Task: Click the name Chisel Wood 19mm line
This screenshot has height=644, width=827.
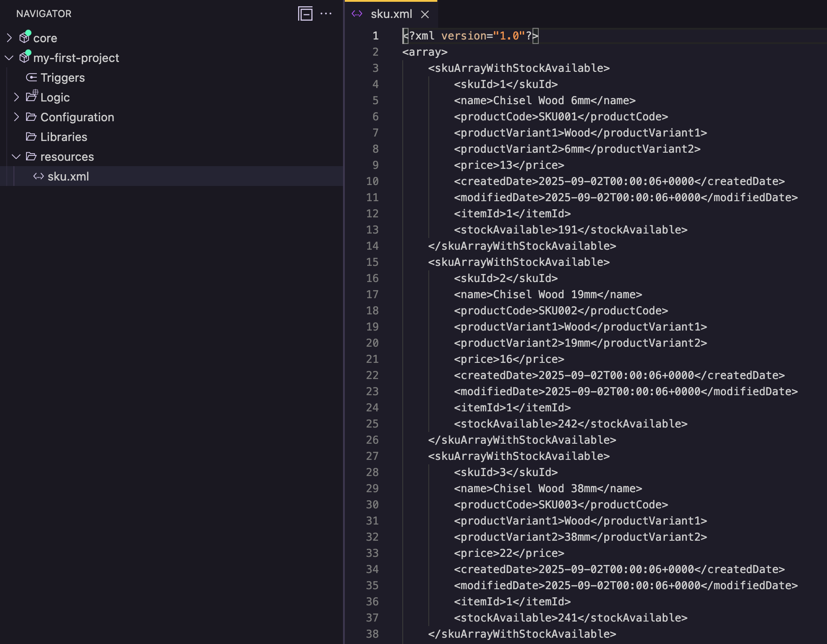Action: click(548, 294)
